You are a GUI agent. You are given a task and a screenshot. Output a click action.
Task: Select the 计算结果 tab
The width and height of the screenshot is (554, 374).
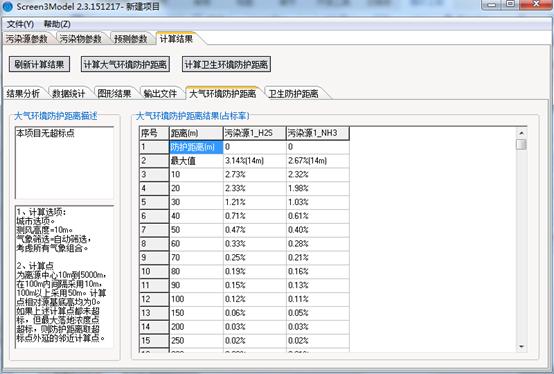pos(176,38)
